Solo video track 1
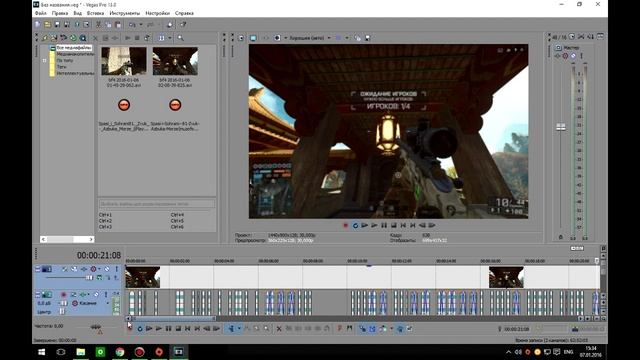640x360 pixels. coord(116,269)
